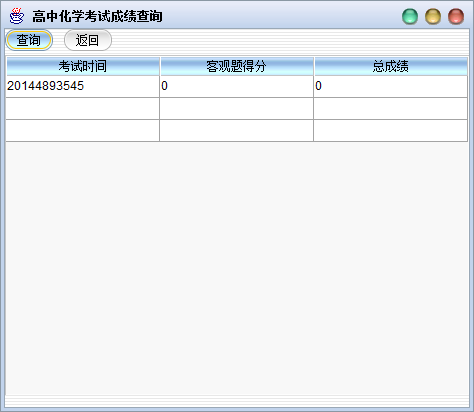Close window with the red round button
Image resolution: width=474 pixels, height=412 pixels.
click(456, 16)
